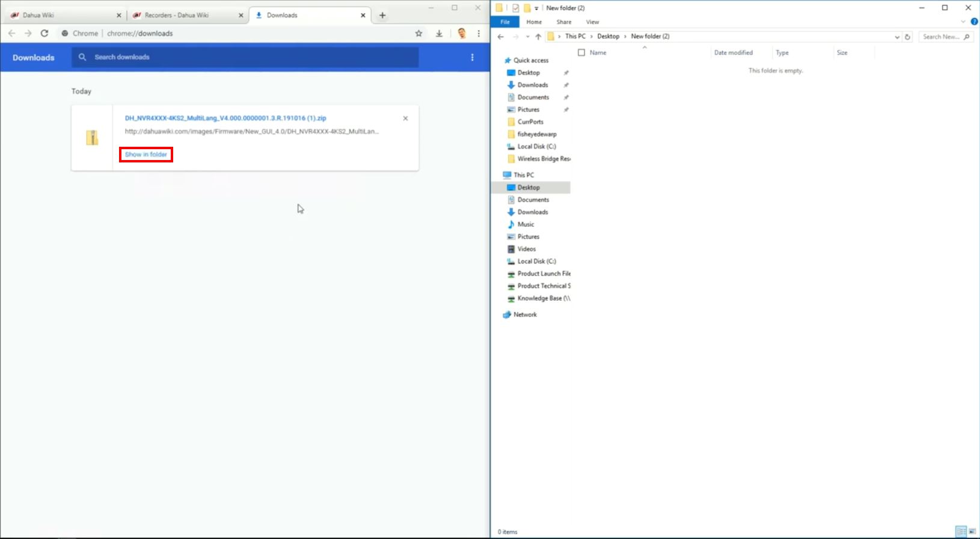
Task: Expand the Explorer ribbon chevron
Action: (963, 22)
